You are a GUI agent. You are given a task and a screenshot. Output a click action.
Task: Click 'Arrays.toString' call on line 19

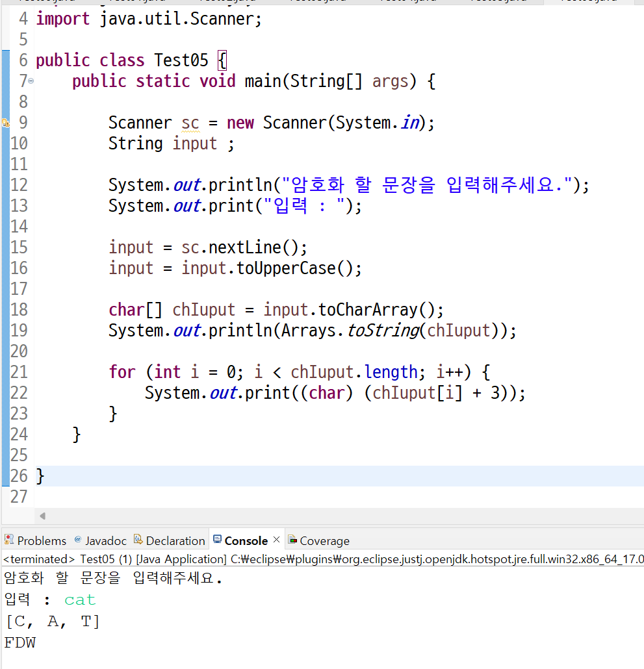(350, 331)
